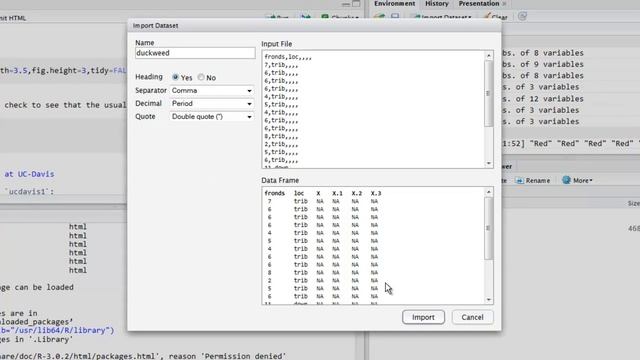This screenshot has width=640, height=360.
Task: Click the 'X.1' column header in Data Frame
Action: (x=337, y=193)
